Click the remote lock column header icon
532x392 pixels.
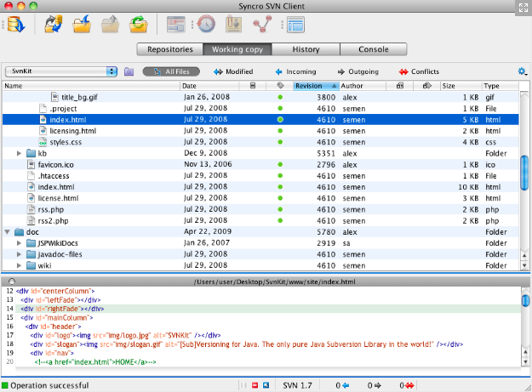click(400, 86)
